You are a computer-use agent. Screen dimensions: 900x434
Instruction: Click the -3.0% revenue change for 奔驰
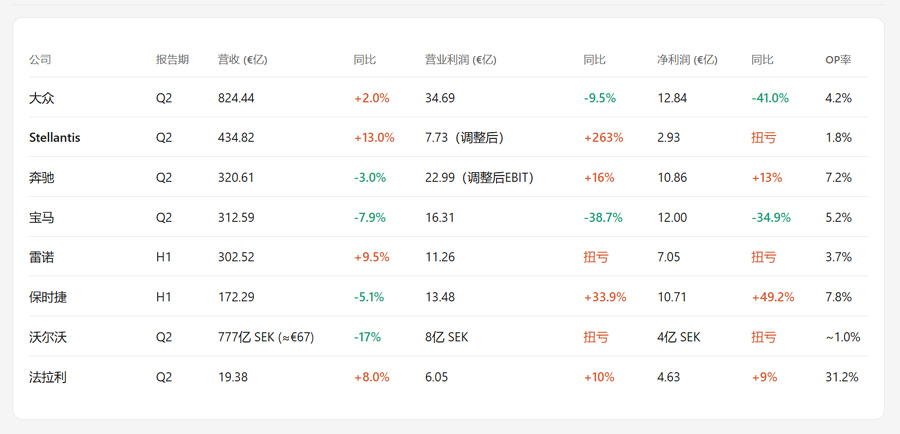370,178
